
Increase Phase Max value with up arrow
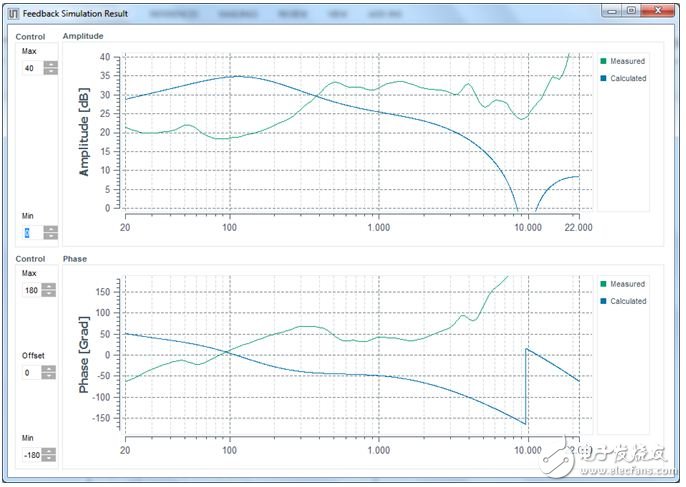coord(49,287)
